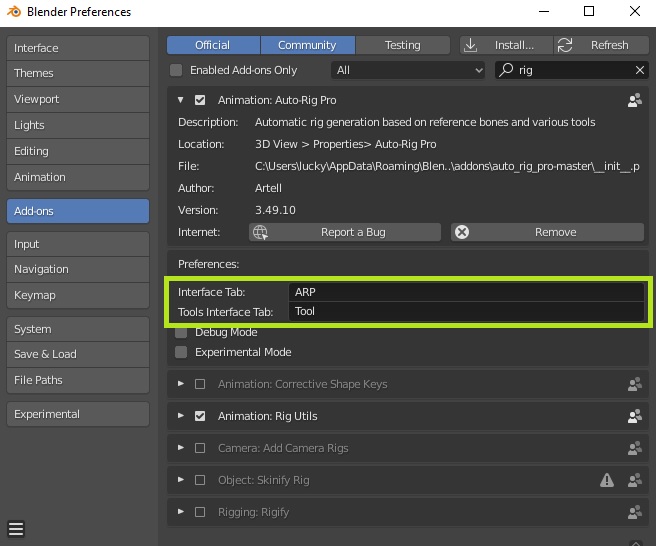Expand Add Camera Rigs details
The height and width of the screenshot is (546, 656).
[180, 448]
